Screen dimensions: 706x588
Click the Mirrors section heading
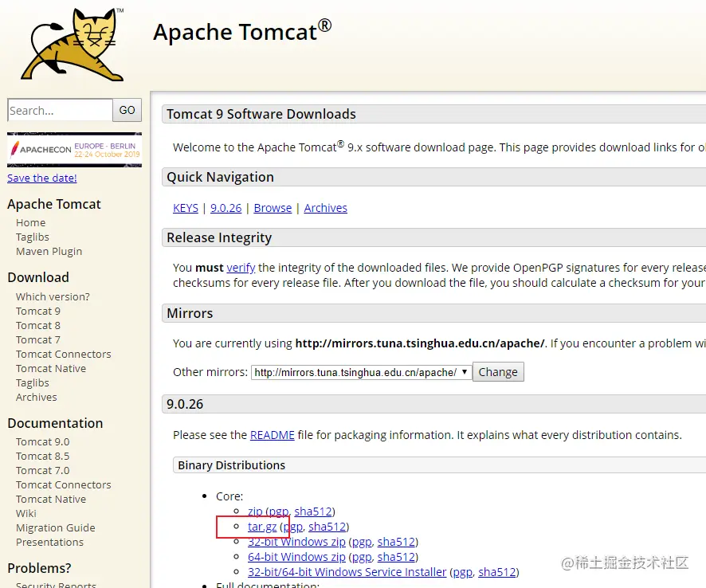190,313
